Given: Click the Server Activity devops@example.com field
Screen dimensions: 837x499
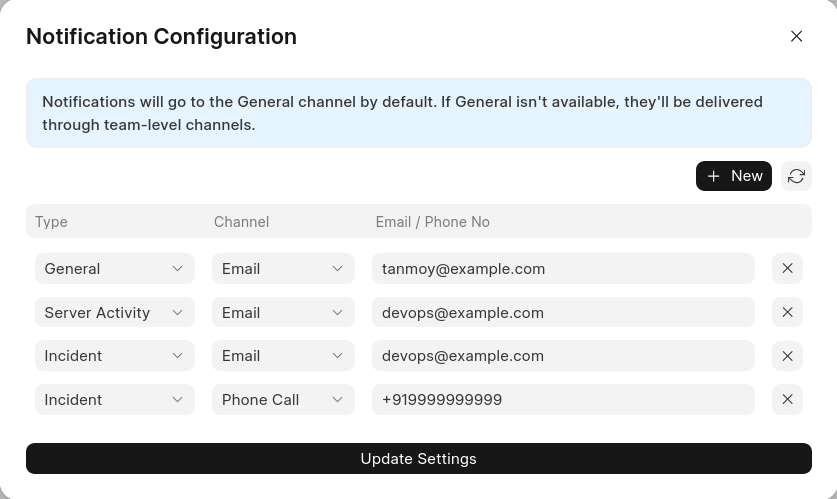Looking at the screenshot, I should [x=563, y=312].
